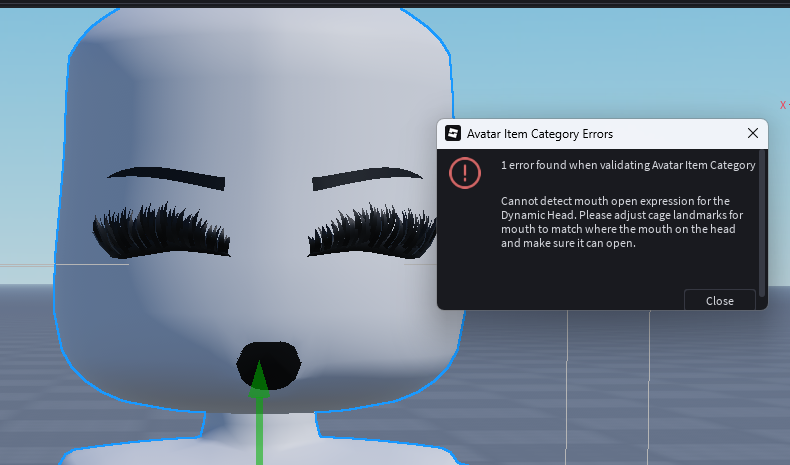The height and width of the screenshot is (465, 790).
Task: Click the dialog's vertical scrollbar
Action: (x=762, y=223)
